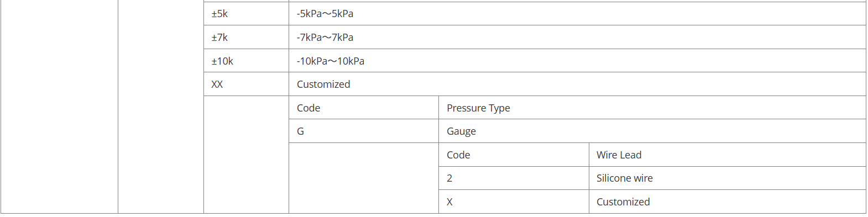Select the G code cell
This screenshot has width=868, height=217.
coord(364,131)
